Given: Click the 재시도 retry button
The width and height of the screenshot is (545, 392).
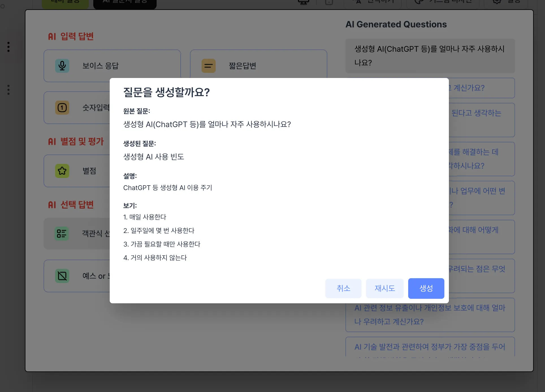Looking at the screenshot, I should pyautogui.click(x=384, y=288).
